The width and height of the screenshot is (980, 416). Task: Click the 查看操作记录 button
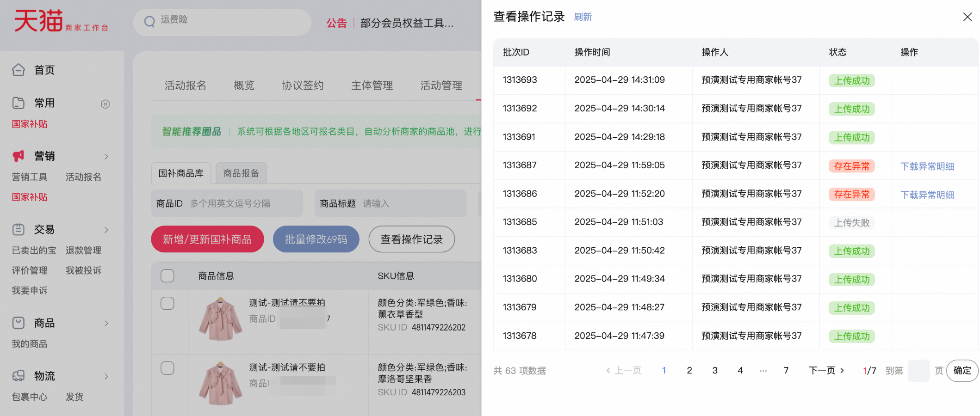coord(412,239)
